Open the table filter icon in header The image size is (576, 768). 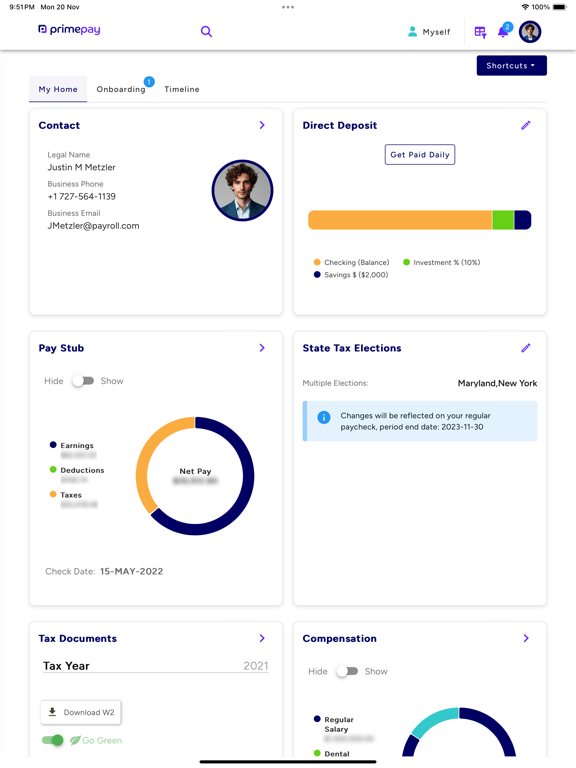click(x=480, y=32)
